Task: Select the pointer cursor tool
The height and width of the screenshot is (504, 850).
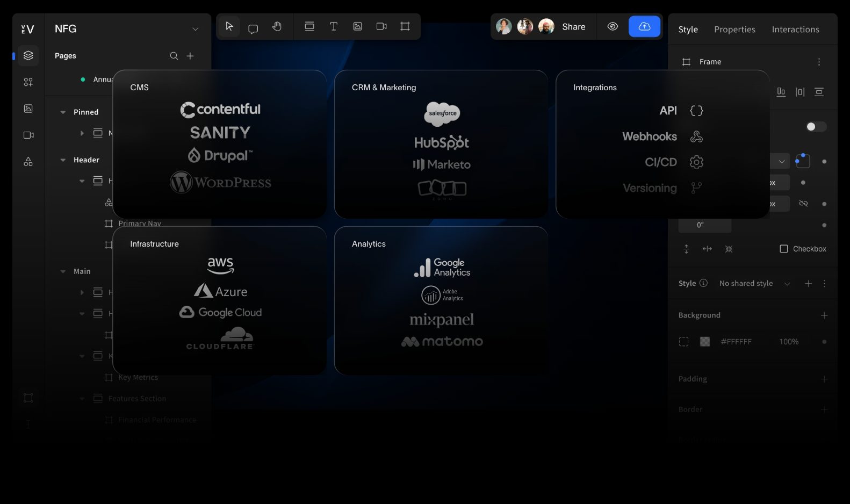Action: (x=229, y=26)
